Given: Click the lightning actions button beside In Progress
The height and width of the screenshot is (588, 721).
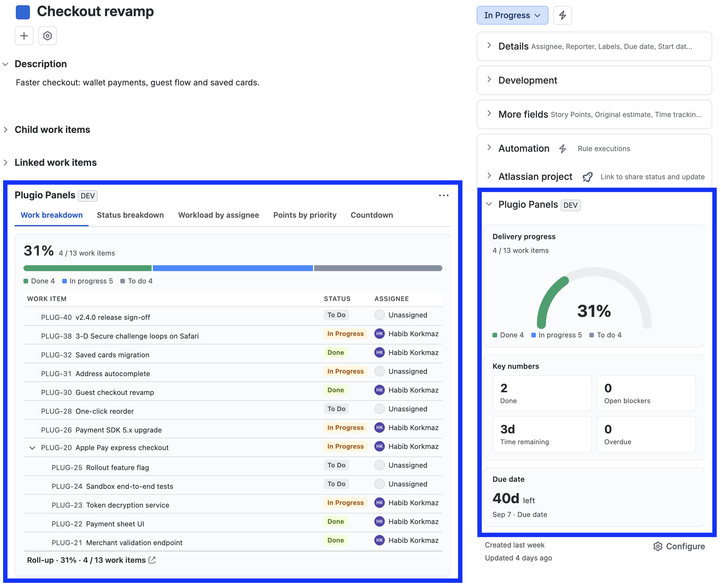Looking at the screenshot, I should [x=562, y=15].
